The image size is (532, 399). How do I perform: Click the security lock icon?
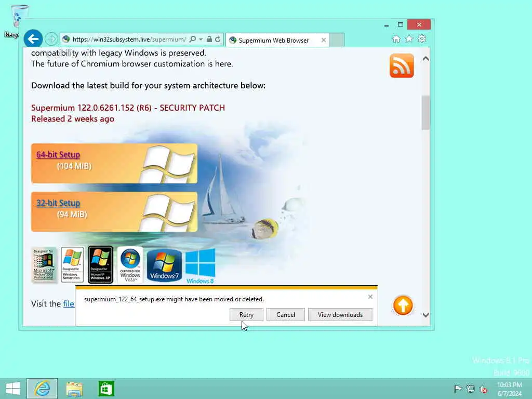coord(209,39)
